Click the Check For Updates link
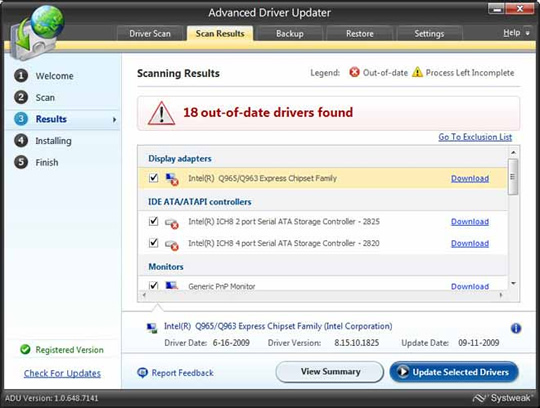Screen dimensions: 540x408 [x=62, y=373]
